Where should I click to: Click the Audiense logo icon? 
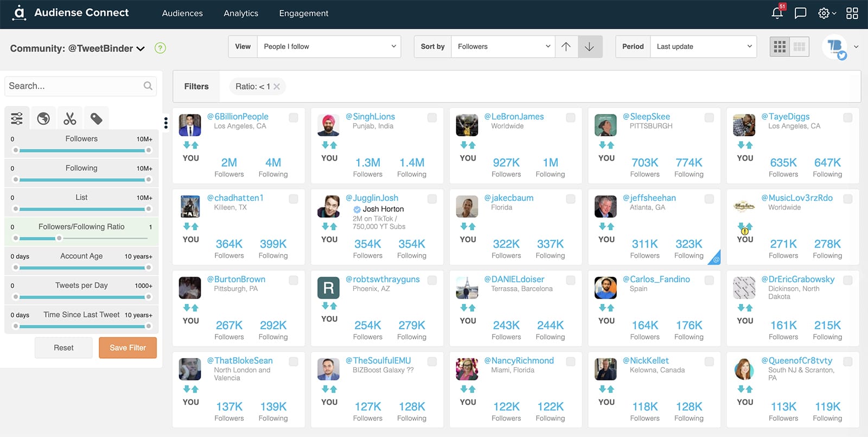pos(20,12)
